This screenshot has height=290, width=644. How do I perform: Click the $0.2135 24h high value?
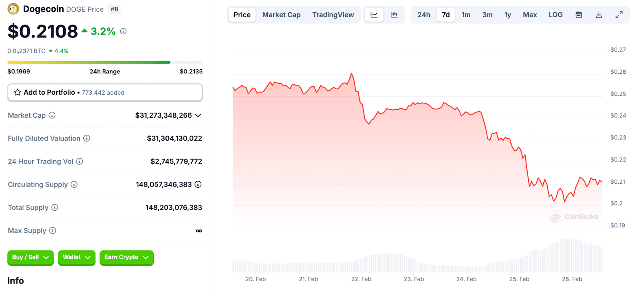(191, 71)
